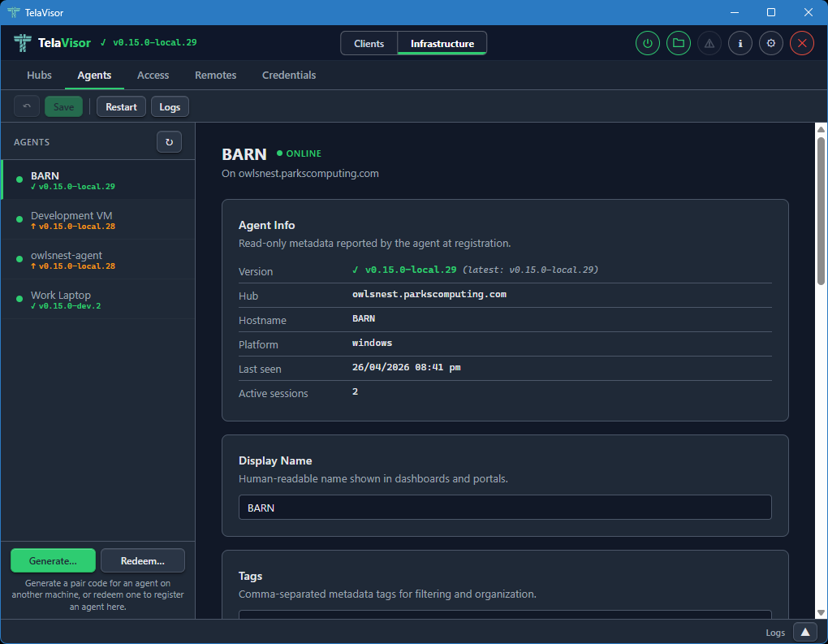
Task: Click the TelaVisor logo icon
Action: pos(22,43)
